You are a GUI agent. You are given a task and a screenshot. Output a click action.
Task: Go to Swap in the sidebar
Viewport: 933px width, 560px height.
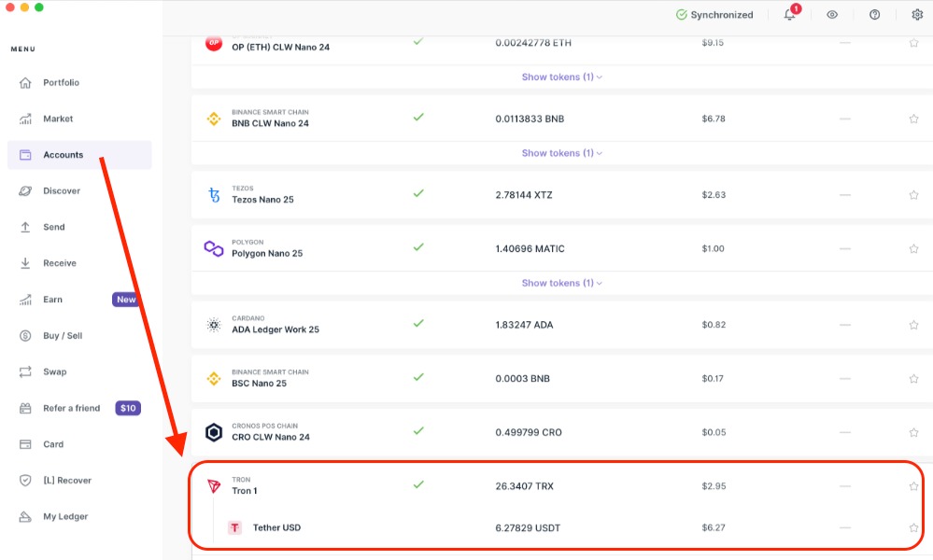[x=54, y=371]
